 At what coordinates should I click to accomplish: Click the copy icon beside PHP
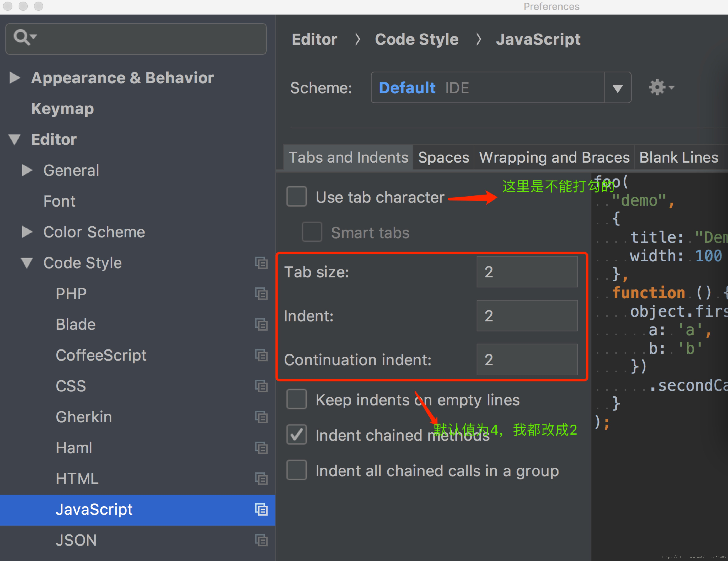point(261,293)
